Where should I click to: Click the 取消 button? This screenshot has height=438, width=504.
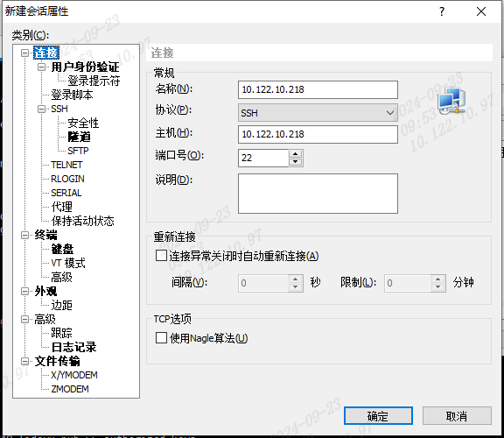[457, 416]
